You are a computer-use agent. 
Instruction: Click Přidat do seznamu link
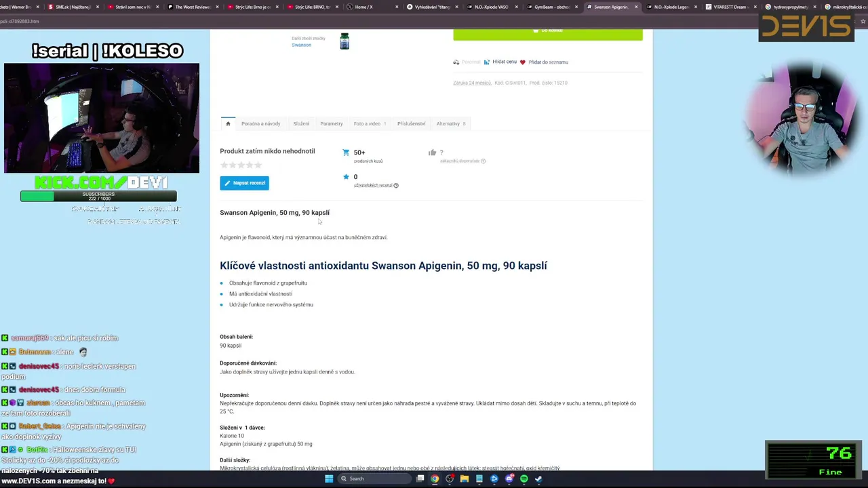click(x=548, y=62)
